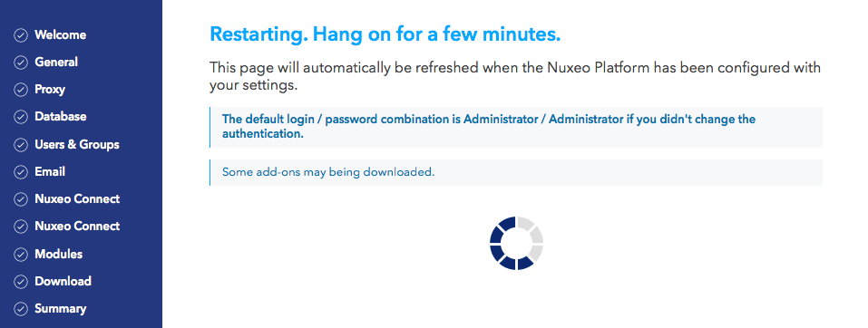The height and width of the screenshot is (328, 868).
Task: Click the checkmark icon next to Summary
Action: [x=21, y=309]
